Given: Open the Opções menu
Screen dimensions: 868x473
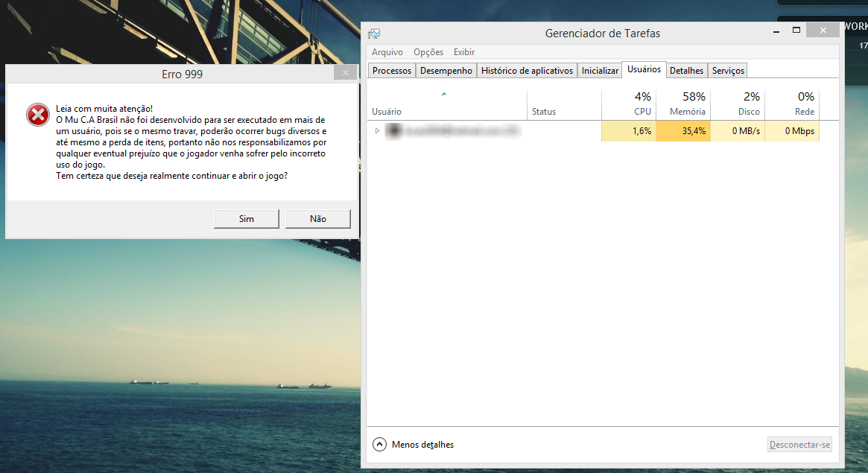Looking at the screenshot, I should click(428, 52).
